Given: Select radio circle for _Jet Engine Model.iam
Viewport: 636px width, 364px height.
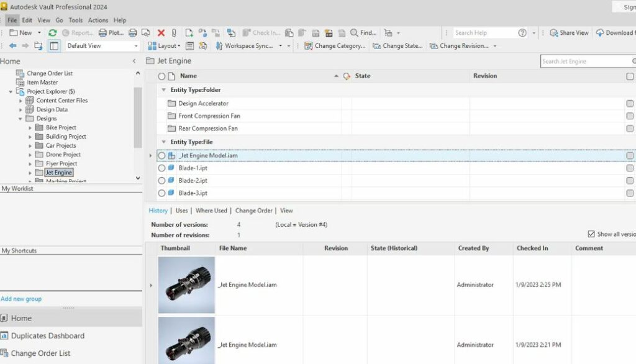Looking at the screenshot, I should pyautogui.click(x=161, y=155).
